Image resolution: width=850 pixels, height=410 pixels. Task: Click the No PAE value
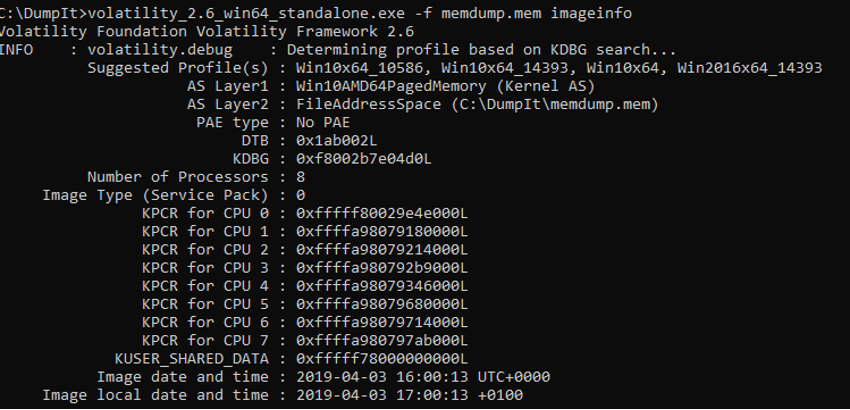[323, 123]
